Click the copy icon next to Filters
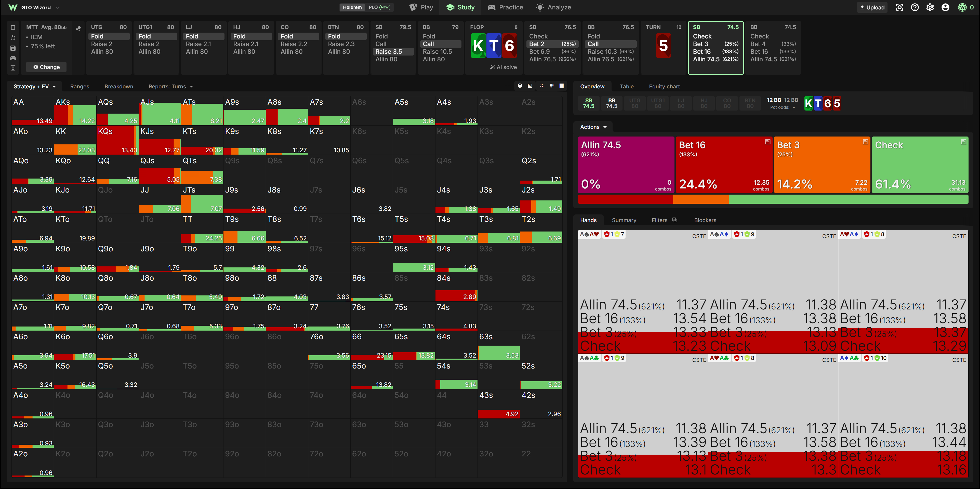This screenshot has height=489, width=980. 674,220
